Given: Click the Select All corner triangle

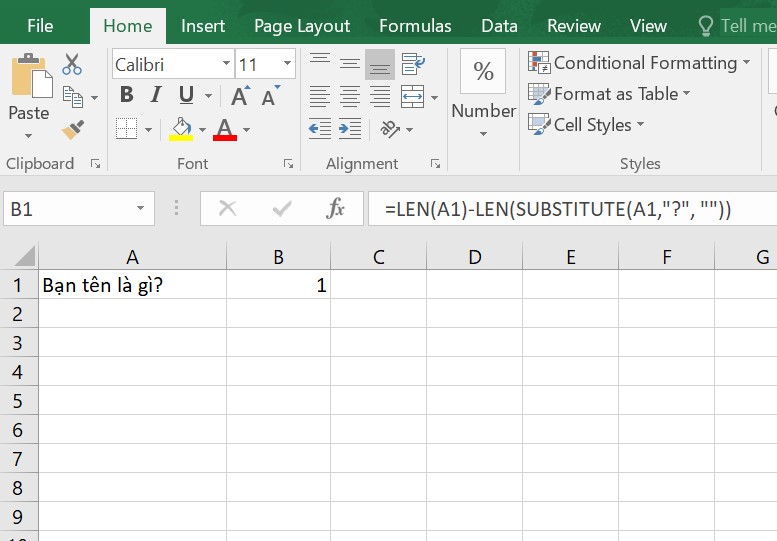Looking at the screenshot, I should [25, 256].
